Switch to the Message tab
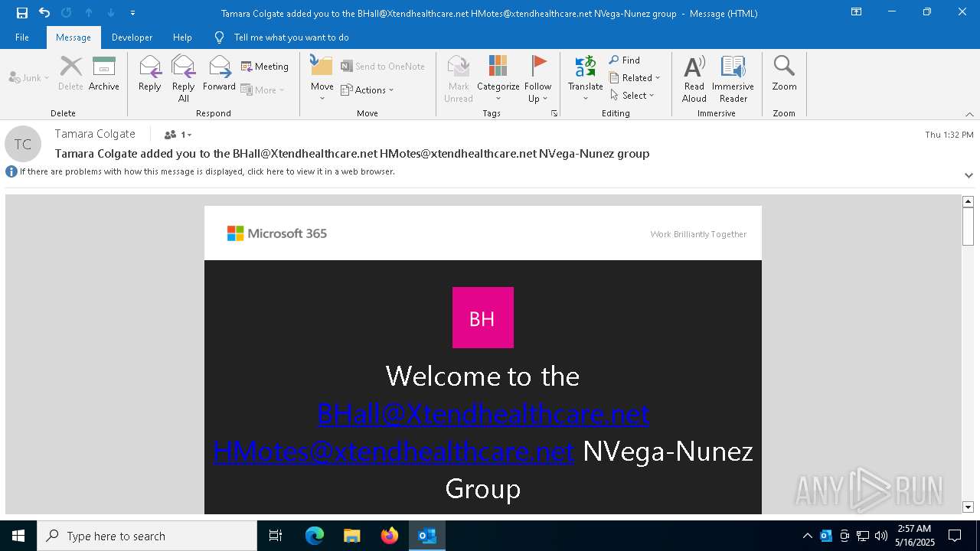The image size is (980, 551). coord(73,37)
